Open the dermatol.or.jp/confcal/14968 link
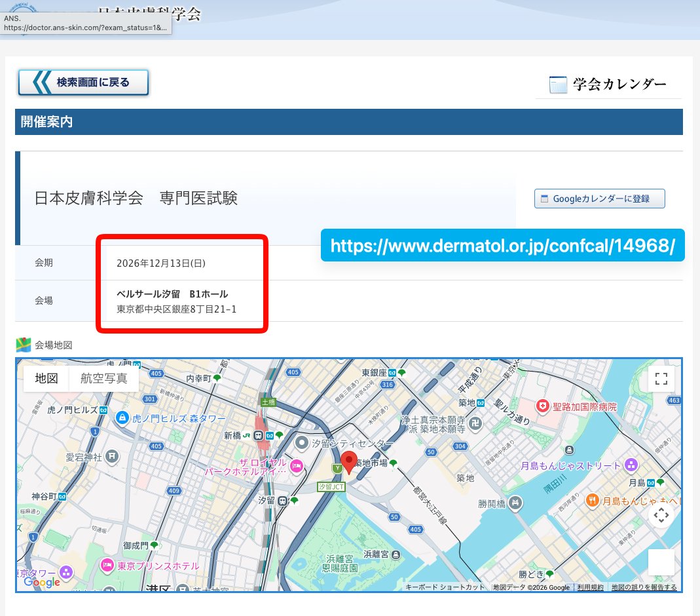Image resolution: width=700 pixels, height=616 pixels. tap(502, 245)
